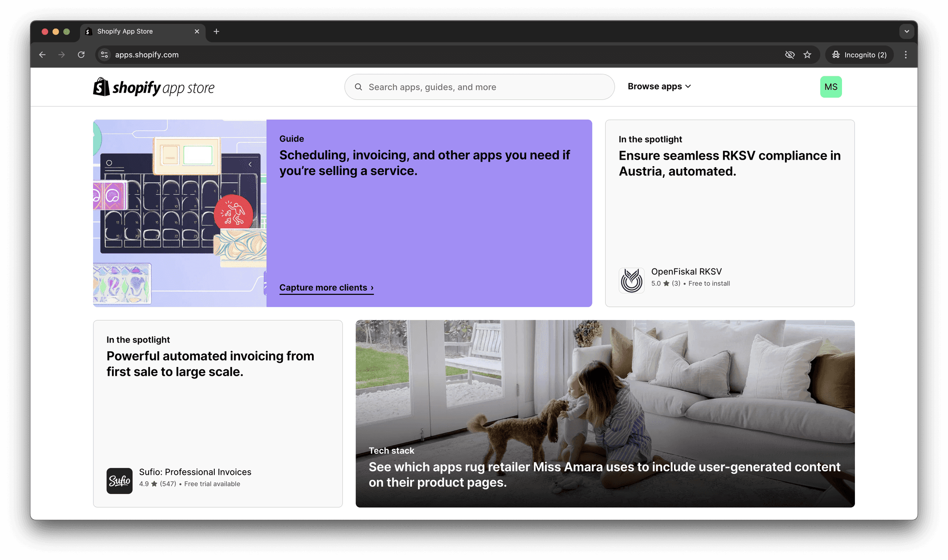Open the Incognito (2) profile button

860,55
